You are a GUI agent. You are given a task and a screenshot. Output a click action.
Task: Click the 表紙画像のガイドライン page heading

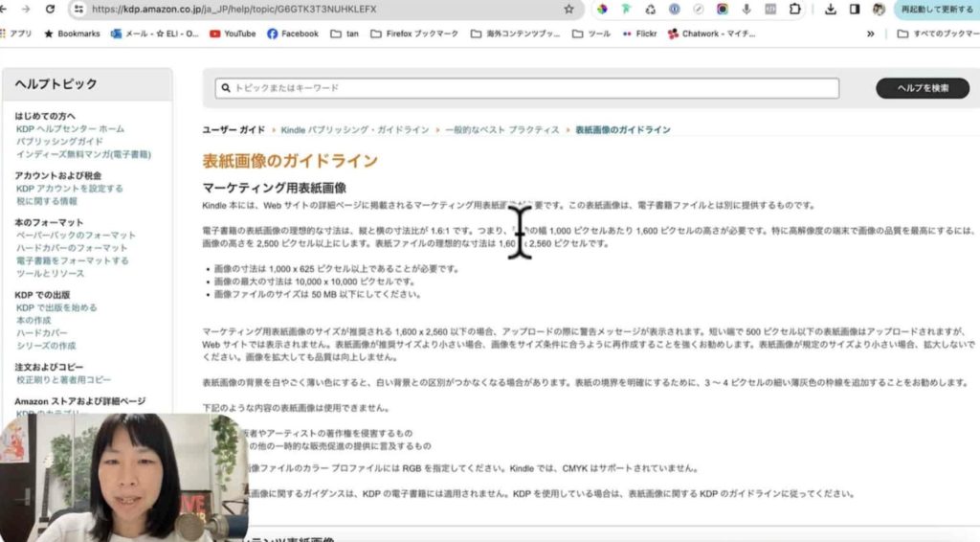[290, 161]
